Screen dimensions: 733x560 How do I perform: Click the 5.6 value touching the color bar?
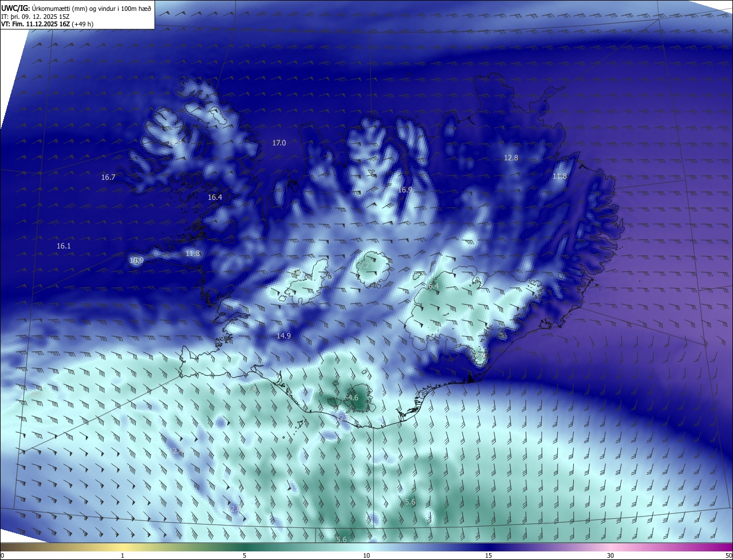coord(341,539)
